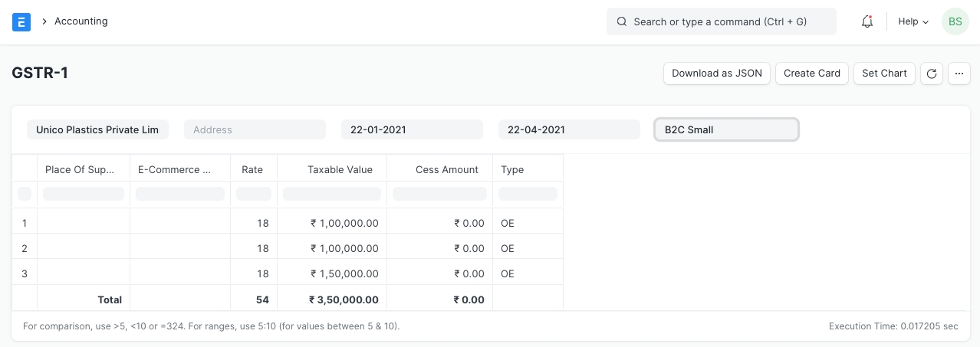Open the three-dots more options menu
The width and height of the screenshot is (980, 347).
(x=959, y=74)
